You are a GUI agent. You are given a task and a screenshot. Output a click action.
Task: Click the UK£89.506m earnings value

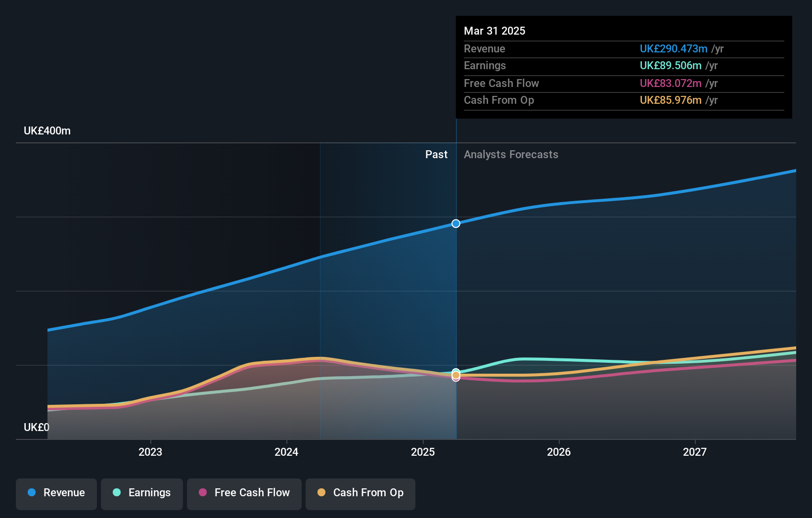tap(670, 65)
